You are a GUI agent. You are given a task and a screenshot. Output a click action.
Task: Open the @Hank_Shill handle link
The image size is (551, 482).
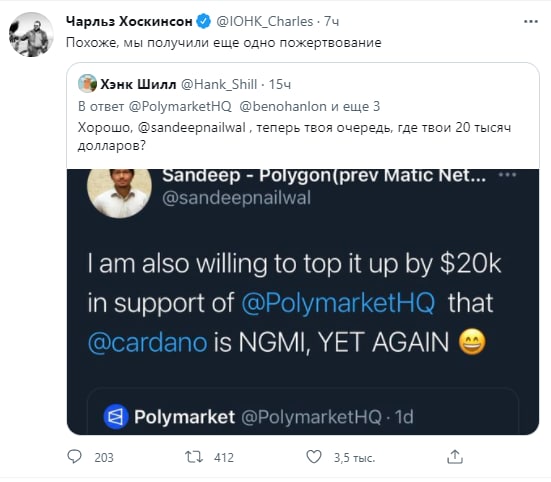tap(219, 84)
